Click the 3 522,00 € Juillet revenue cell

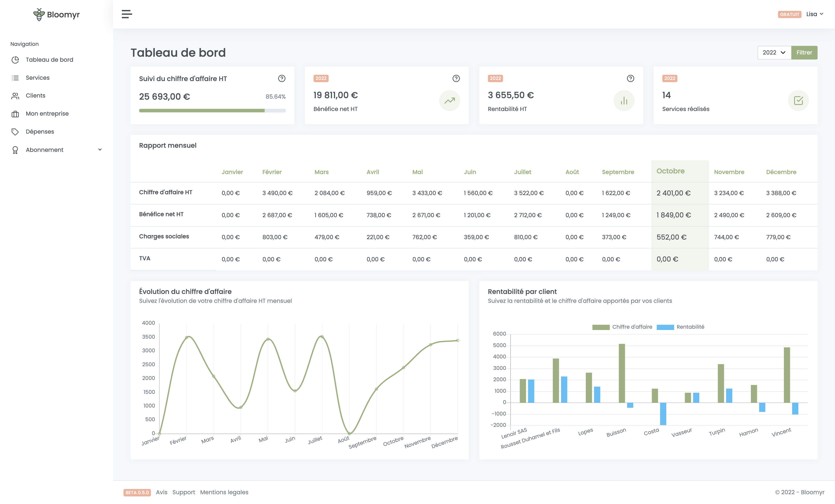(x=529, y=193)
